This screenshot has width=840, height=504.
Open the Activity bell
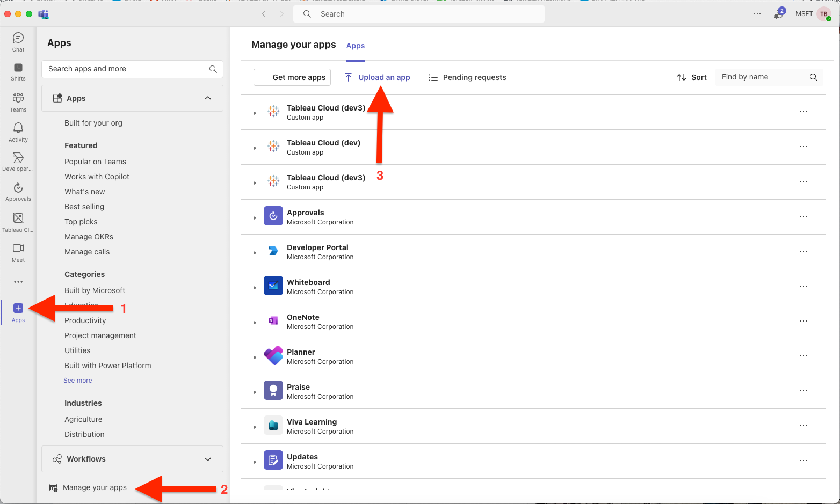[x=18, y=132]
